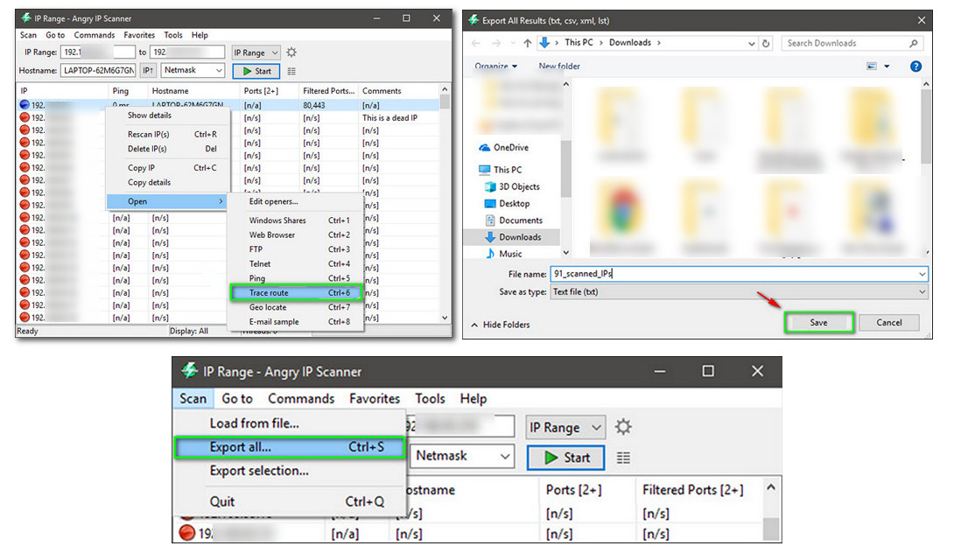Collapse the dialog using Hide Folders

coord(501,325)
